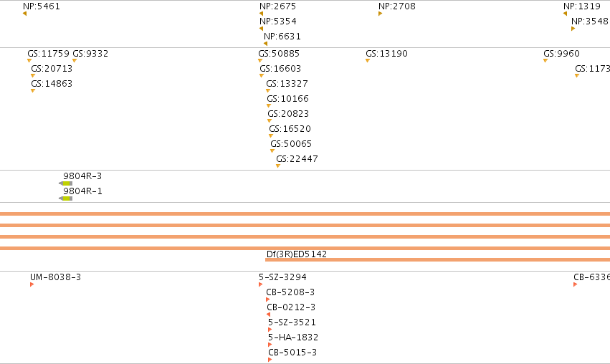This screenshot has width=610, height=364.
Task: Click the GS:9332 text label
Action: [x=90, y=53]
